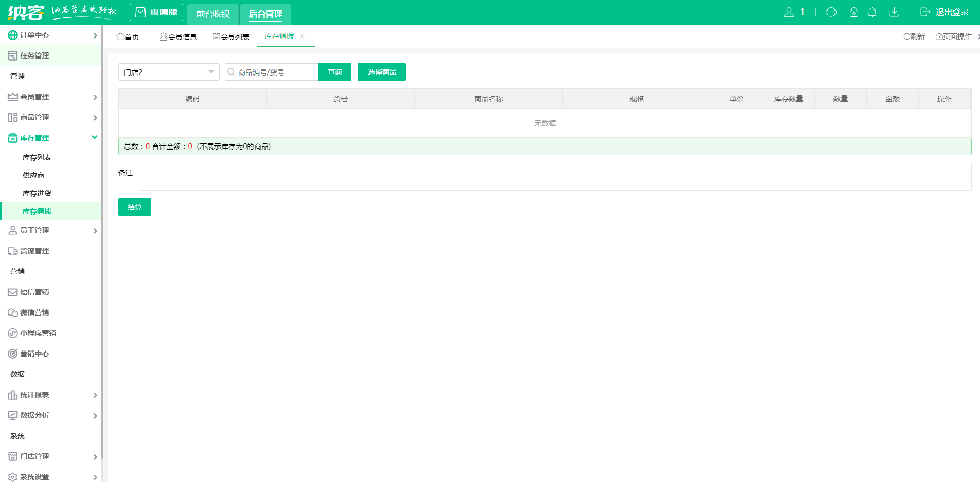Click the 查询 search button
Screen dimensions: 980x482
(334, 72)
